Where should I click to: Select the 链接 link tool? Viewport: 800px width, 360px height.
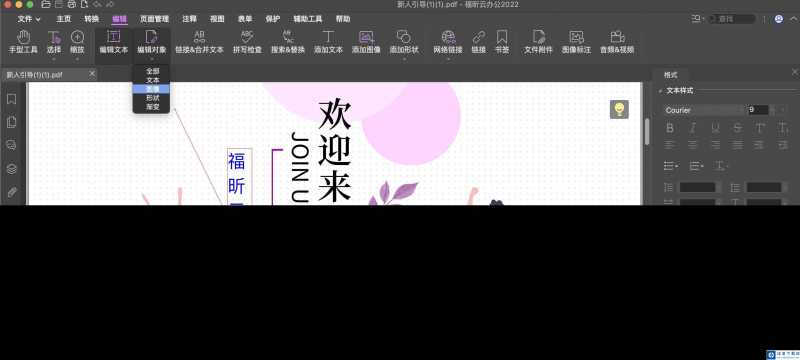click(x=479, y=42)
